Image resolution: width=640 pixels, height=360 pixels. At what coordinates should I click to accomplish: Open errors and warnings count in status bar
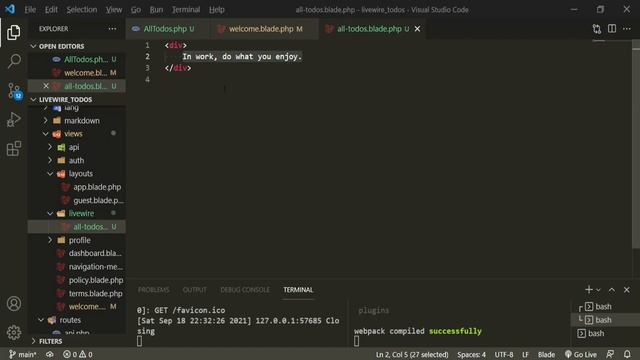tap(78, 354)
